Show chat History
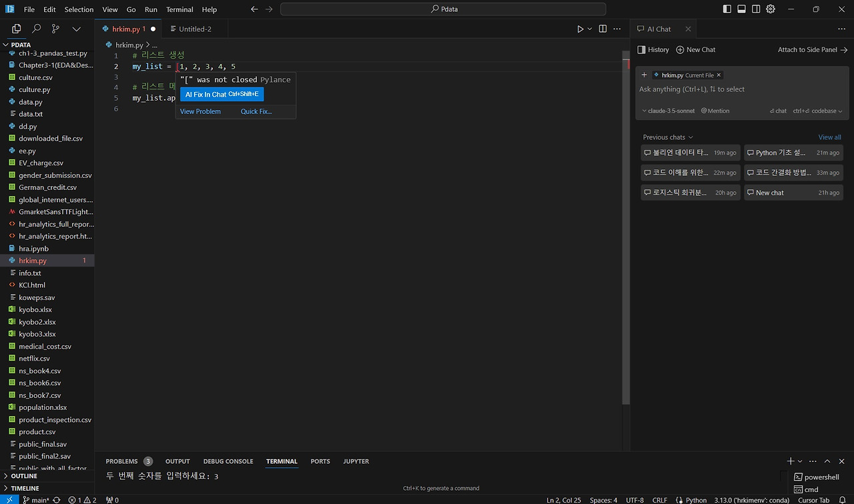This screenshot has width=854, height=504. pyautogui.click(x=653, y=50)
